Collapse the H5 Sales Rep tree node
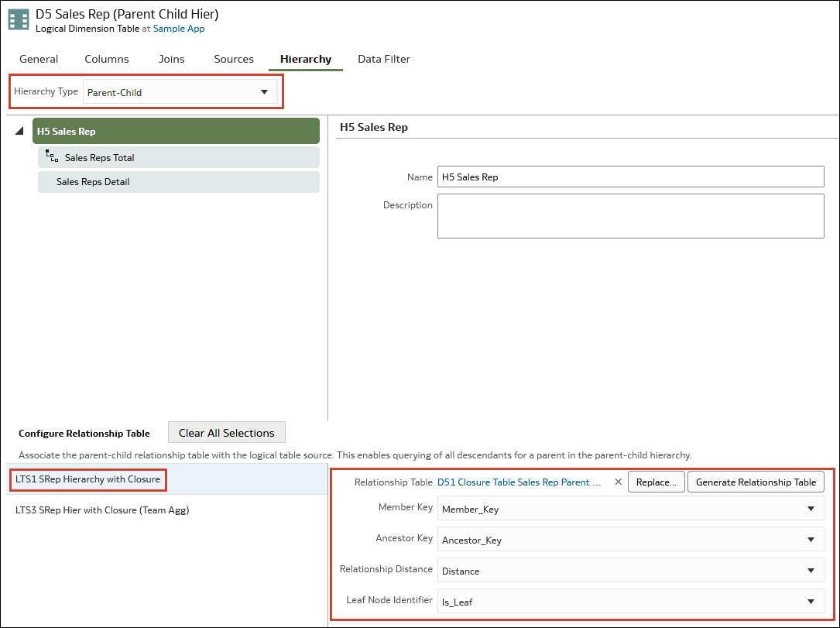 (19, 132)
